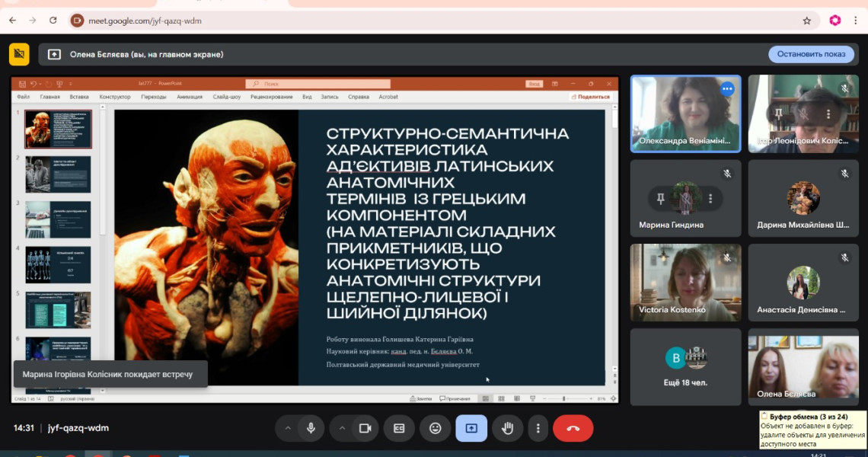Click the Остановить показ button
Screen dimensions: 868x457
811,54
